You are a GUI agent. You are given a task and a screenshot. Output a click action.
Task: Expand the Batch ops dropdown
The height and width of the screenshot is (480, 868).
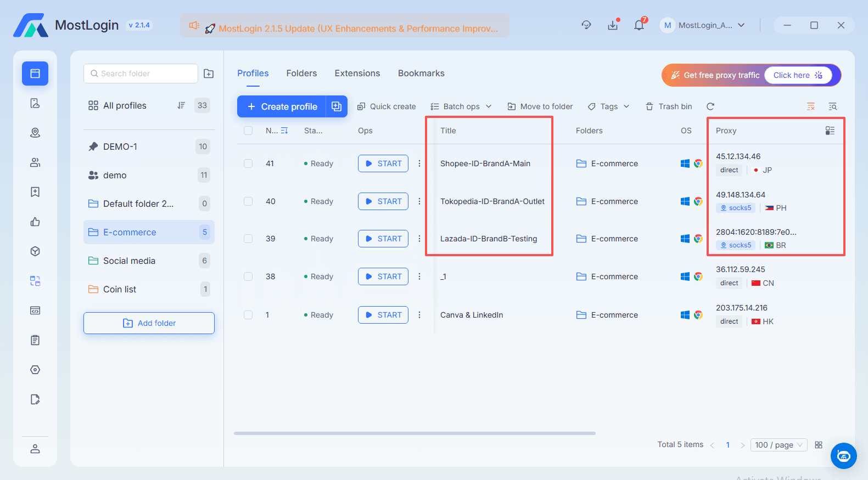point(461,106)
